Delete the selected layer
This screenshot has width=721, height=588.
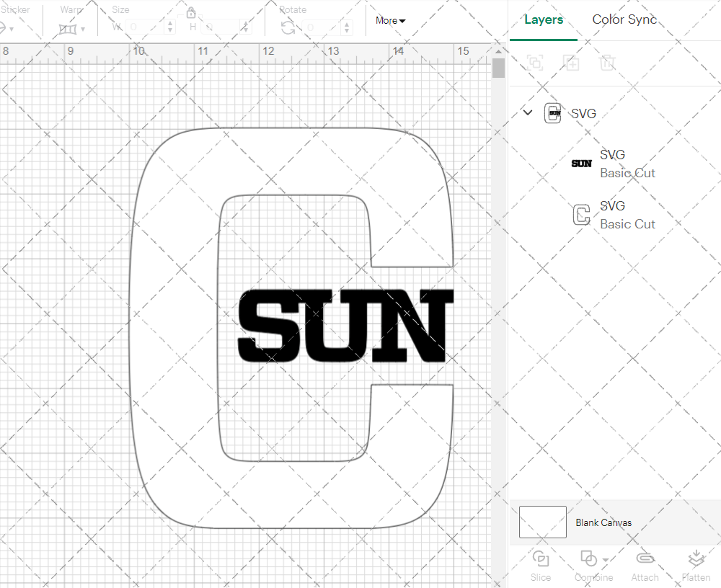click(608, 63)
